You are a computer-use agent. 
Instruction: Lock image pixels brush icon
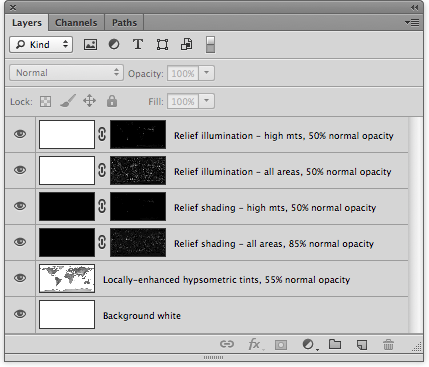[68, 101]
